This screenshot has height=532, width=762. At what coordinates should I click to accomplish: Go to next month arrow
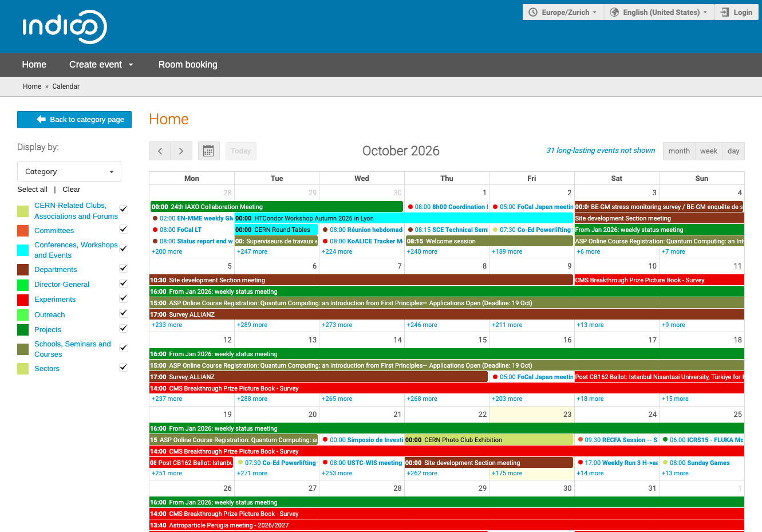click(x=181, y=151)
